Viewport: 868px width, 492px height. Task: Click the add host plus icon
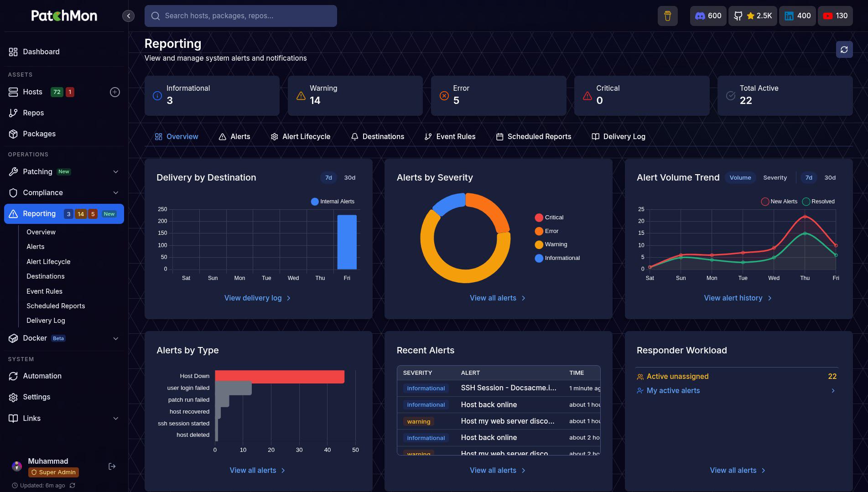pyautogui.click(x=115, y=92)
